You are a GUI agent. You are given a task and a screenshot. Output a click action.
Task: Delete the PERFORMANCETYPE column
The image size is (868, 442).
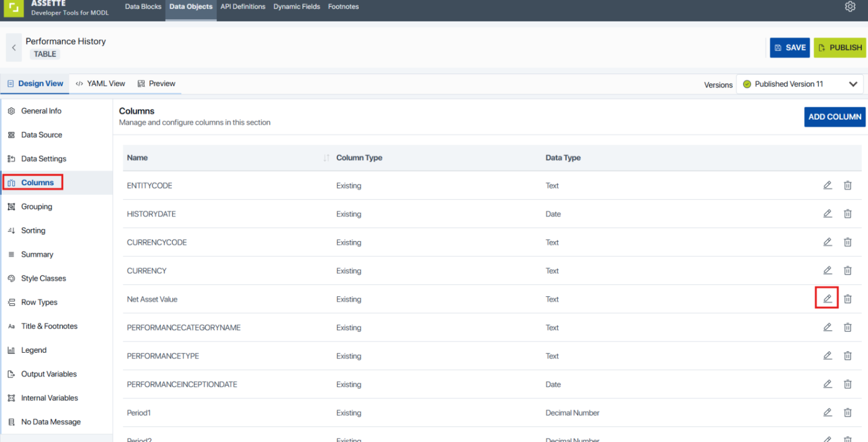tap(848, 356)
